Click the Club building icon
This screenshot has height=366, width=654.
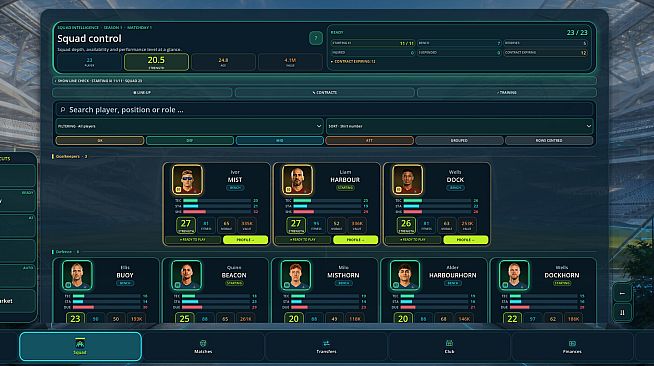click(x=449, y=343)
